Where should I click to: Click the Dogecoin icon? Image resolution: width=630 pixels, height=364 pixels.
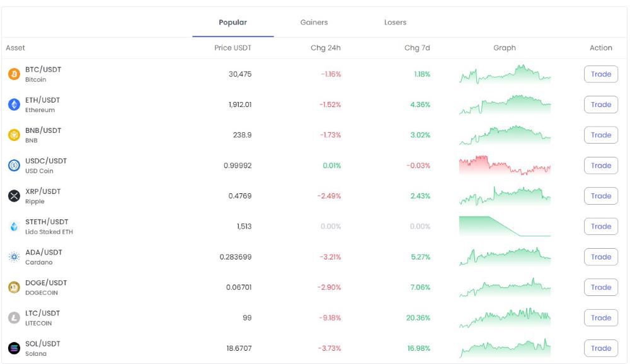[x=14, y=287]
